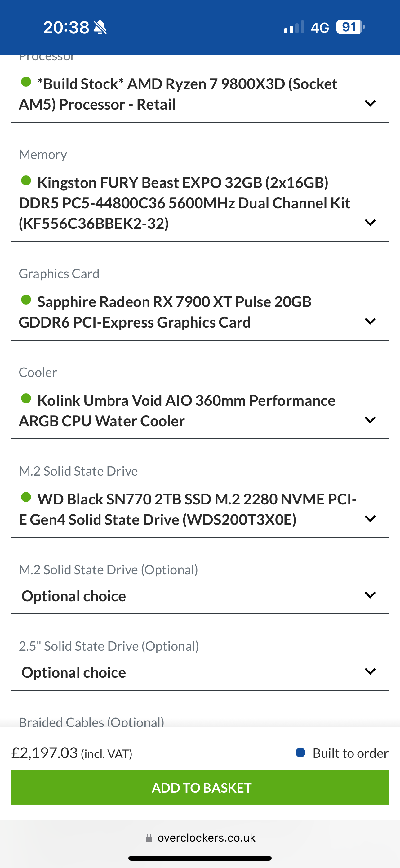The height and width of the screenshot is (868, 400).
Task: Tap the green stock dot beside Ryzen processor
Action: (x=26, y=82)
